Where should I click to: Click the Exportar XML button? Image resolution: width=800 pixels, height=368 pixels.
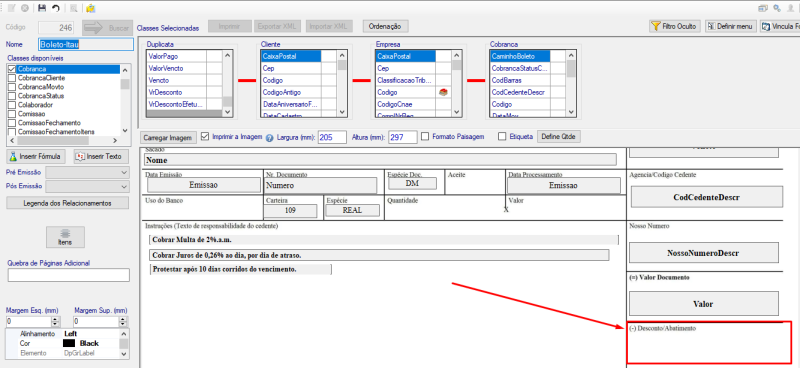coord(278,27)
